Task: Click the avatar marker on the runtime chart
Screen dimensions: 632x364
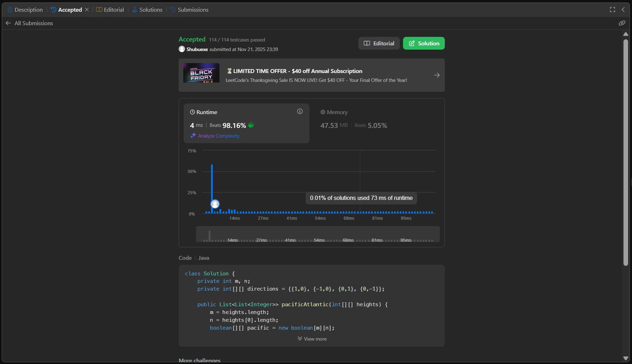Action: tap(215, 204)
